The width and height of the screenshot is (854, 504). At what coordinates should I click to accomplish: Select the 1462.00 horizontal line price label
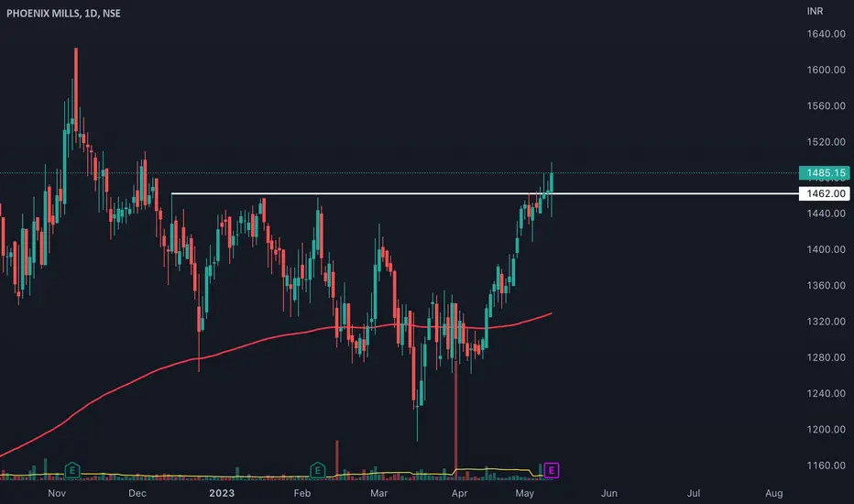(x=824, y=193)
